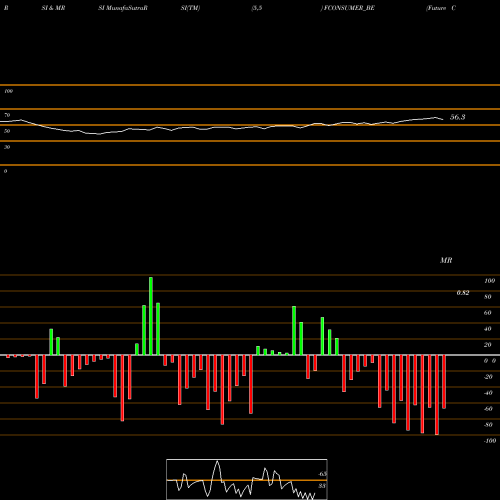Click the MR right axis label 60

(488, 313)
